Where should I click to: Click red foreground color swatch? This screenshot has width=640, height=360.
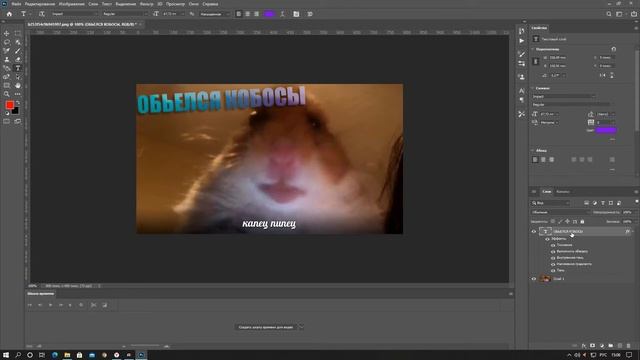(x=9, y=105)
